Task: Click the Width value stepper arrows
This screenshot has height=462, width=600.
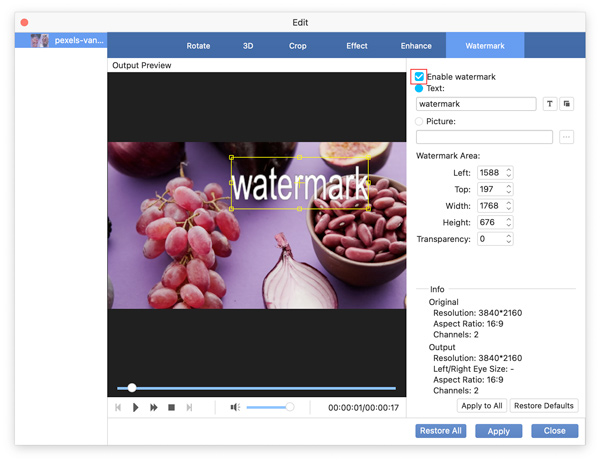Action: click(508, 206)
